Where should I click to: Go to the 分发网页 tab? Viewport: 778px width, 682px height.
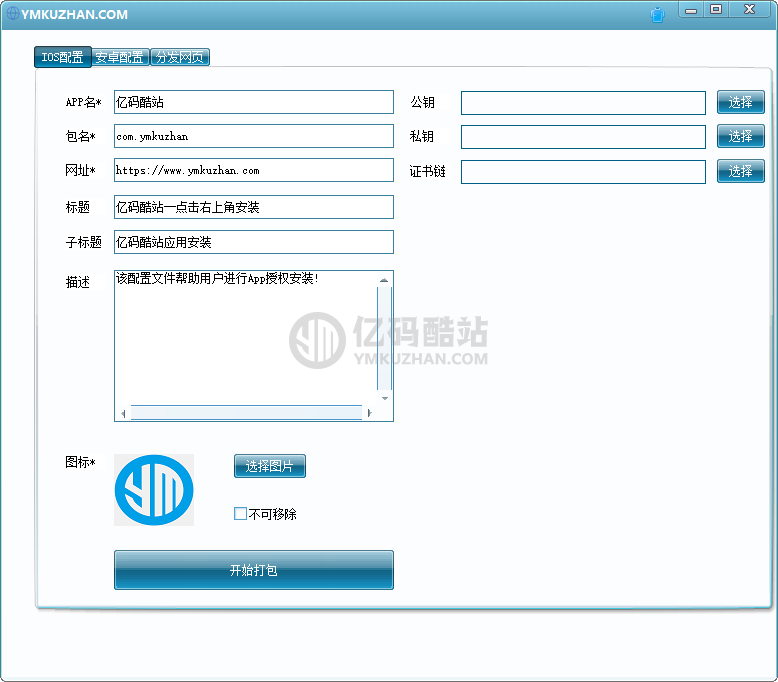(x=180, y=57)
